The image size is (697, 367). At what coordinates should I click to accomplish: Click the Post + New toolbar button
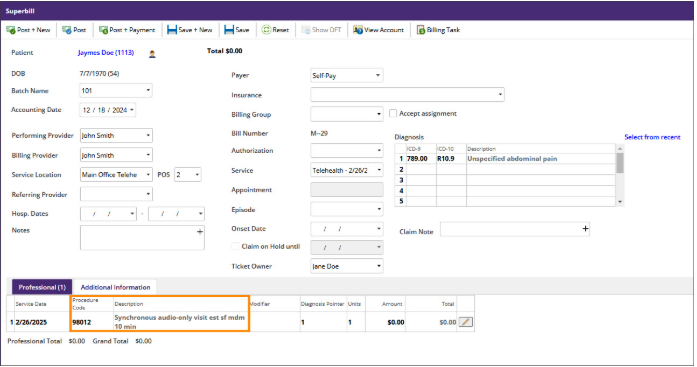(x=28, y=30)
